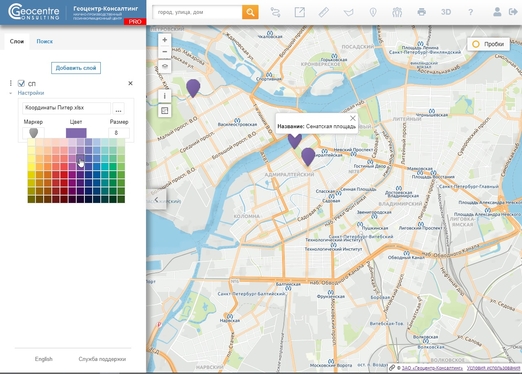Viewport: 522px width, 374px height.
Task: Click the location pin toolbar icon
Action: (x=373, y=12)
